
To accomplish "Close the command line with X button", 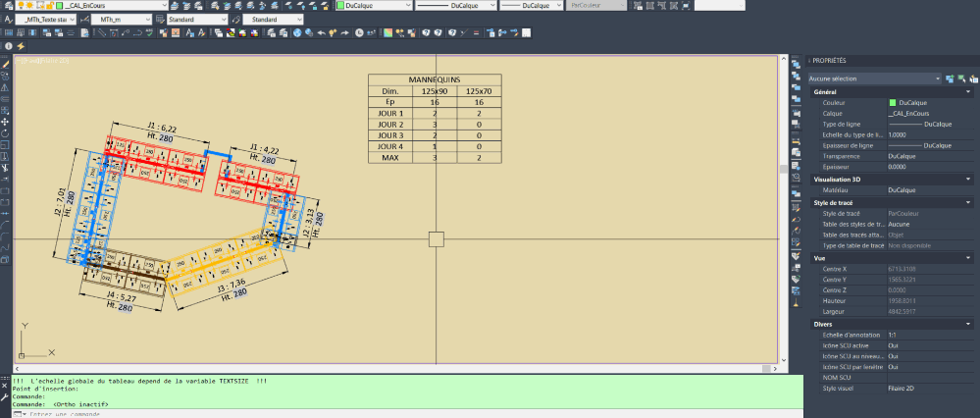I will click(x=5, y=387).
